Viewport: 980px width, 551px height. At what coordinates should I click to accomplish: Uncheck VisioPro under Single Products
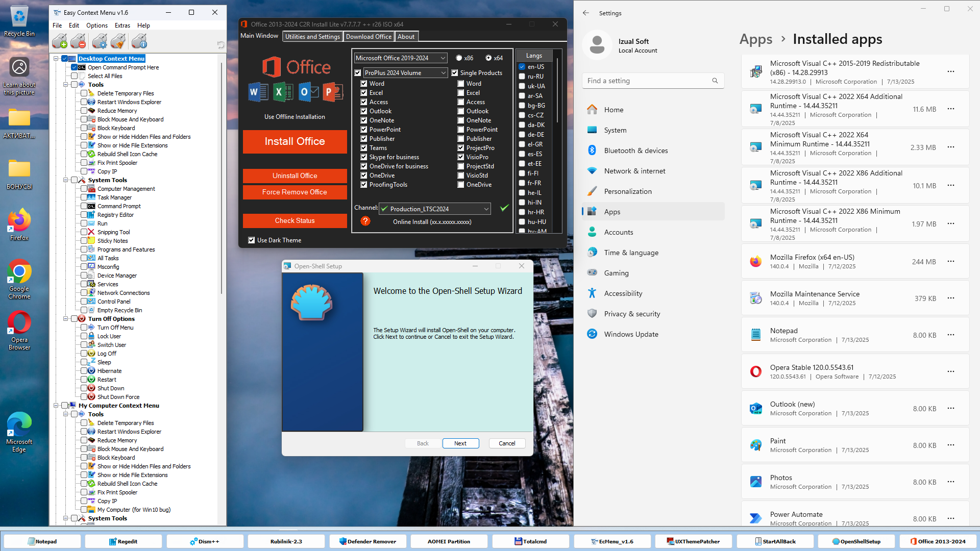tap(461, 157)
